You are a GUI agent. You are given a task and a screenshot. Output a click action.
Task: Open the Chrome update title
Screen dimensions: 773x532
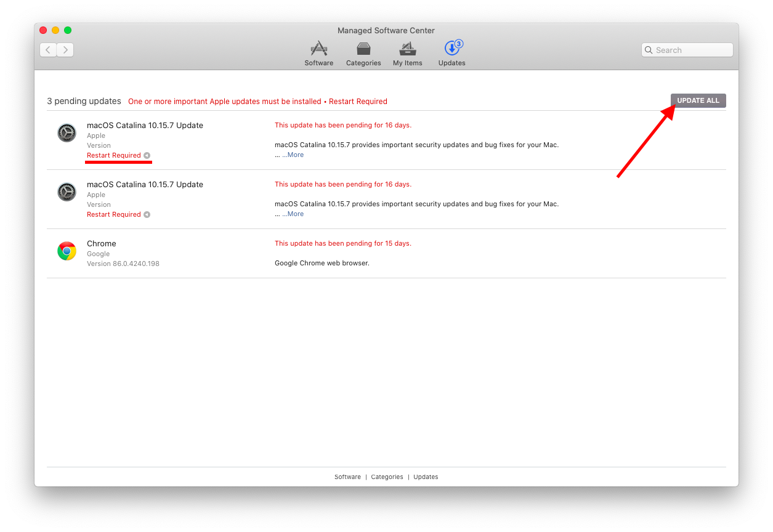click(x=102, y=244)
